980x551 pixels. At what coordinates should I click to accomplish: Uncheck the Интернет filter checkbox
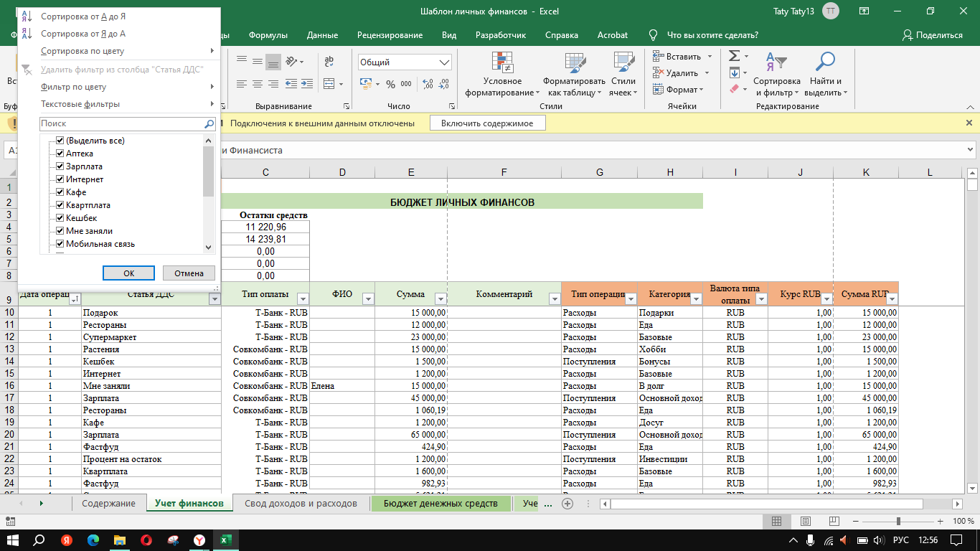pyautogui.click(x=60, y=179)
